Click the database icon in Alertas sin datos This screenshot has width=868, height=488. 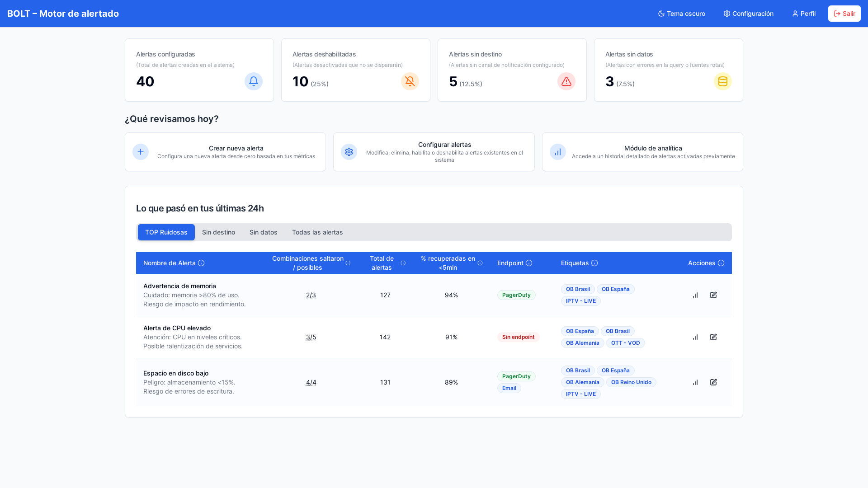[722, 81]
